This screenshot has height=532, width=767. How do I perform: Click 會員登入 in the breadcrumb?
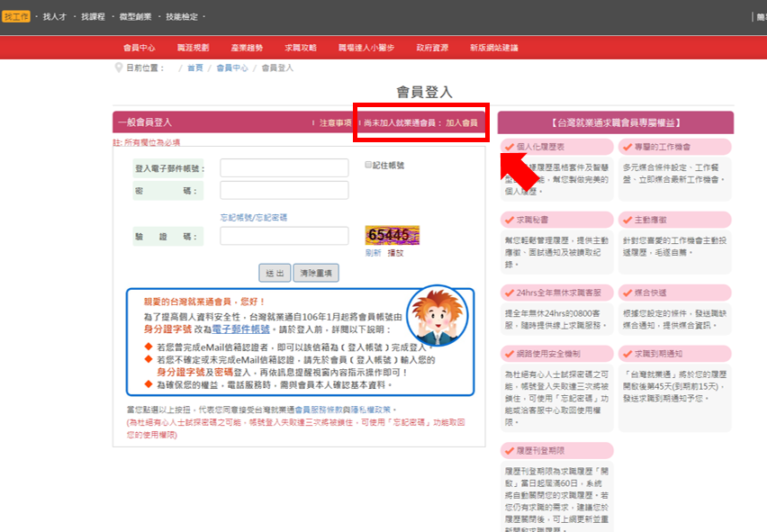[277, 68]
